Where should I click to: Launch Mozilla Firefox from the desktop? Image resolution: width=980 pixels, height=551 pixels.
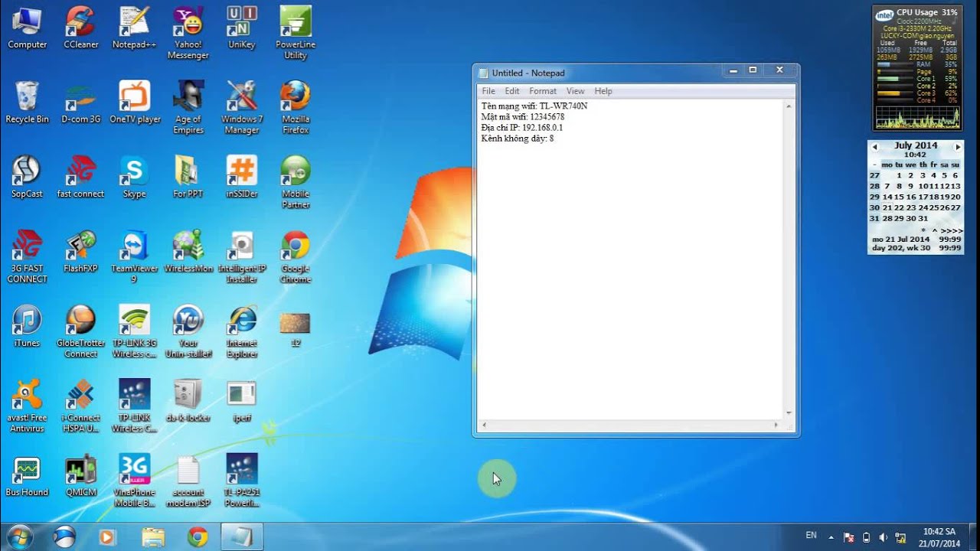(x=296, y=108)
